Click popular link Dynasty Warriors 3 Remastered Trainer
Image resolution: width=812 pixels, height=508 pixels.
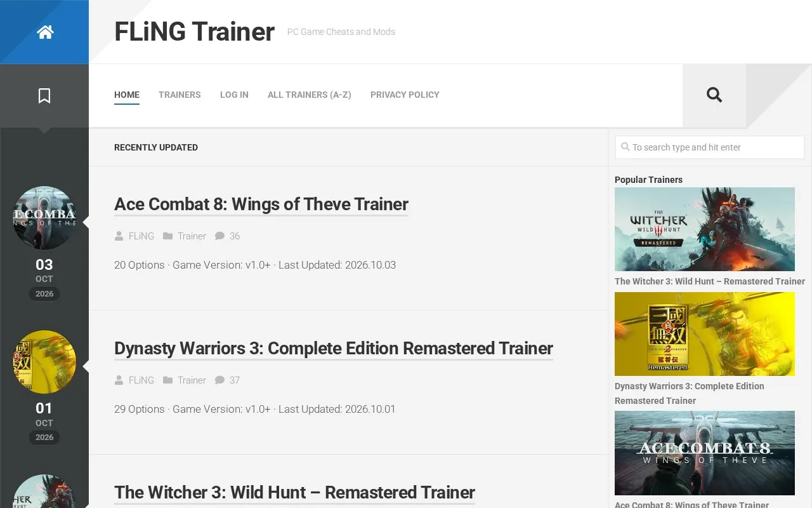[x=690, y=393]
